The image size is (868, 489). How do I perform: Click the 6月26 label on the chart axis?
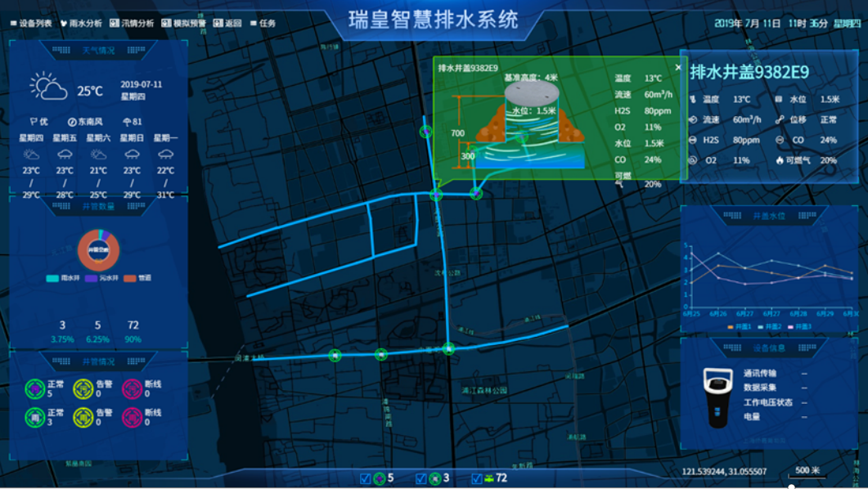[x=718, y=314]
